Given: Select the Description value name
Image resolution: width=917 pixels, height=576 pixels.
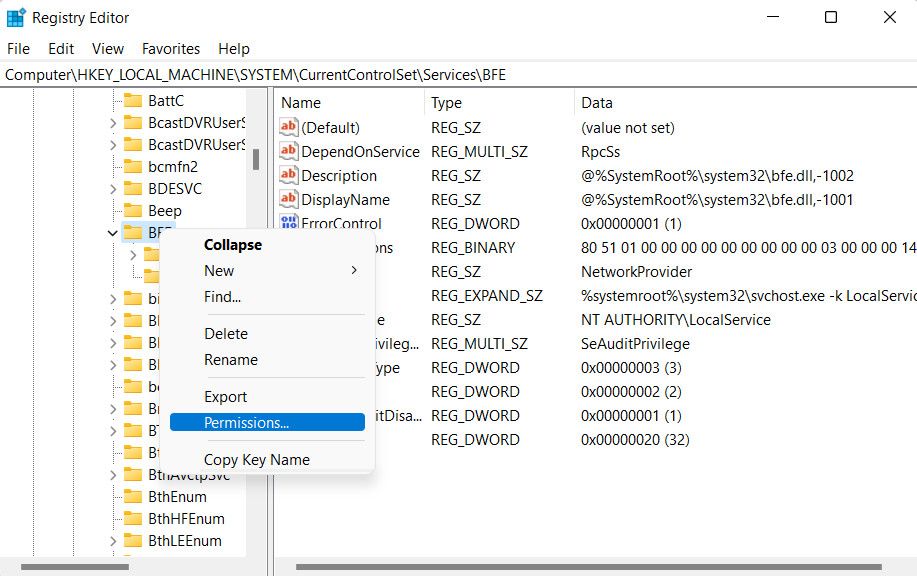Looking at the screenshot, I should tap(339, 175).
